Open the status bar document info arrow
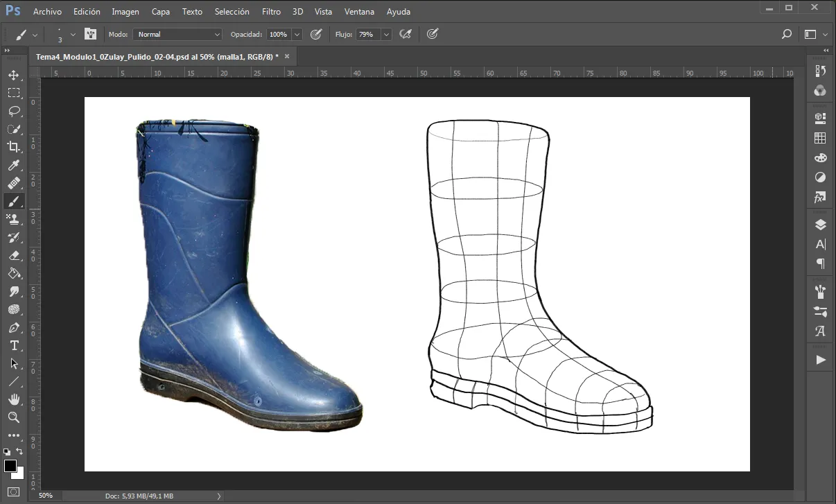This screenshot has height=504, width=836. click(x=219, y=496)
